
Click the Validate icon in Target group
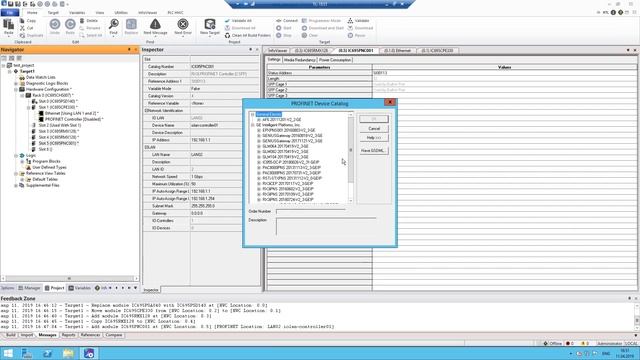(350, 20)
